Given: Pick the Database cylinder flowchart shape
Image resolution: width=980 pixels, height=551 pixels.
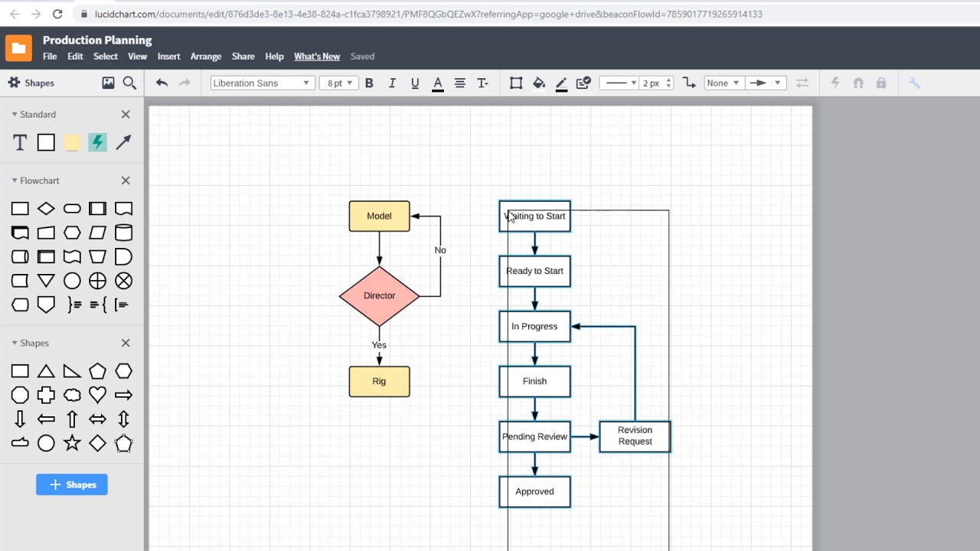Looking at the screenshot, I should pos(123,233).
